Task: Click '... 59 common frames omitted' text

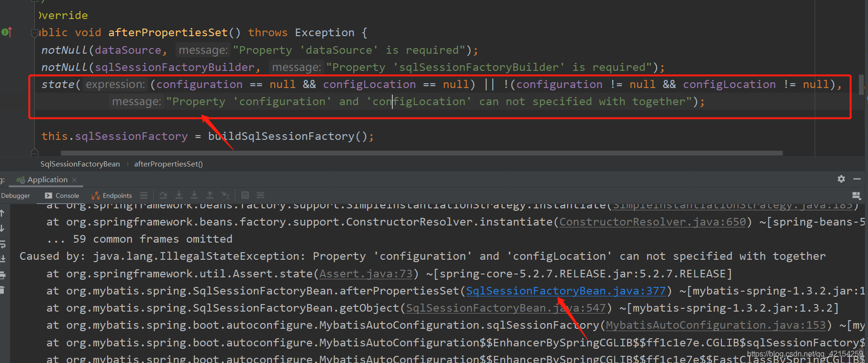Action: pos(140,239)
